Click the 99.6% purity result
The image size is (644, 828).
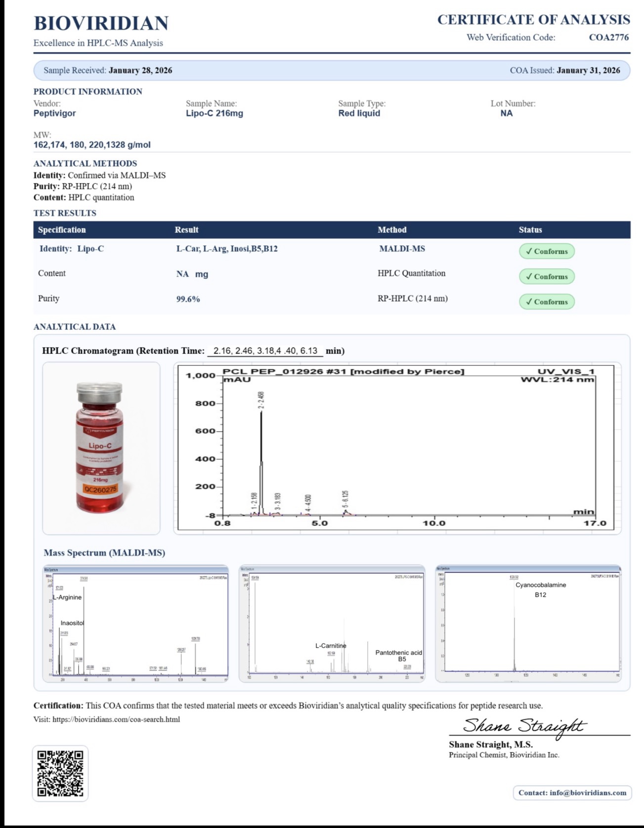pos(188,299)
